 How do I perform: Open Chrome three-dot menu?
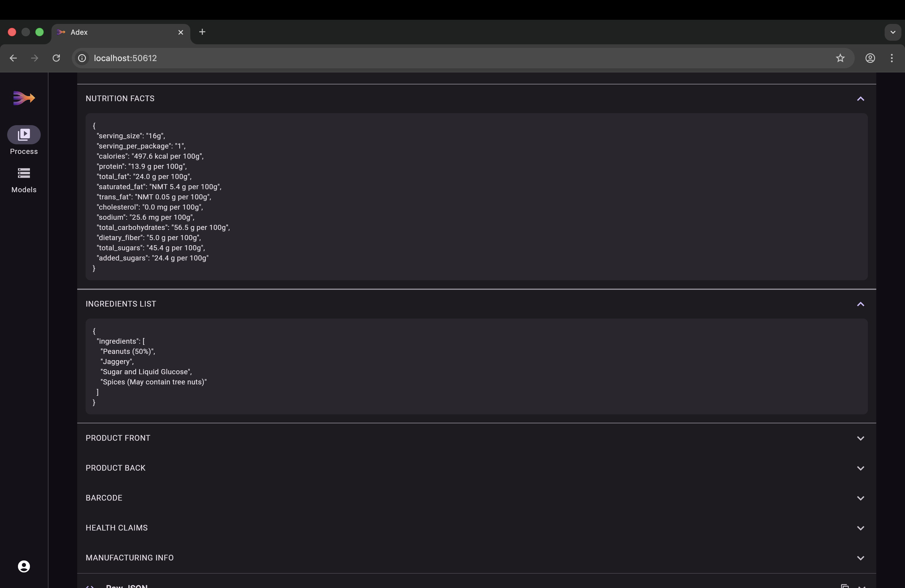pos(891,58)
